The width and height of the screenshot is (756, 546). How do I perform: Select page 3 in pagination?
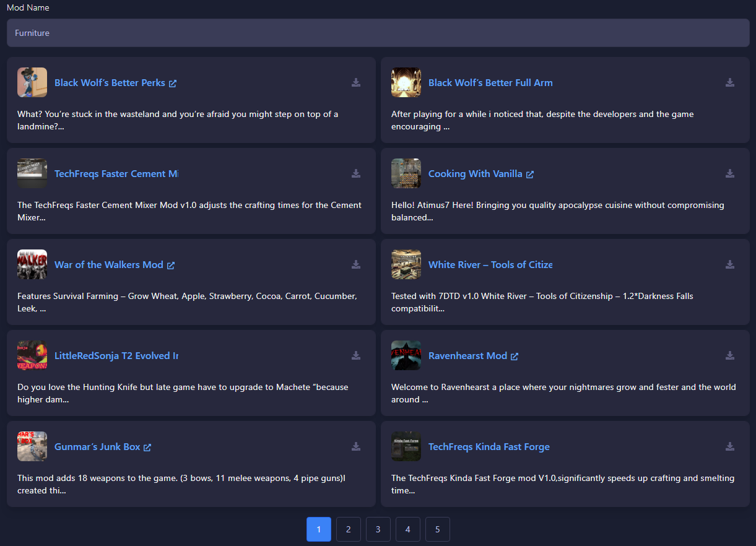pyautogui.click(x=378, y=529)
